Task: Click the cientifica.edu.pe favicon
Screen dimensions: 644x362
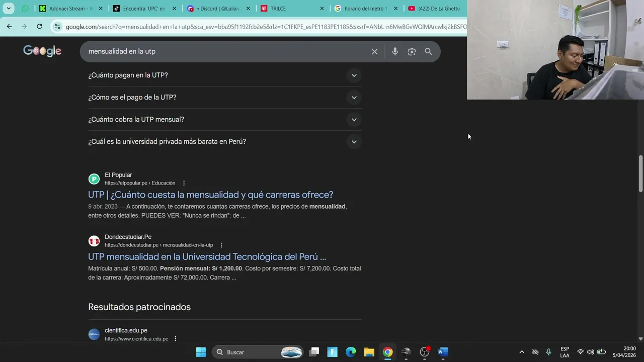Action: pyautogui.click(x=94, y=334)
